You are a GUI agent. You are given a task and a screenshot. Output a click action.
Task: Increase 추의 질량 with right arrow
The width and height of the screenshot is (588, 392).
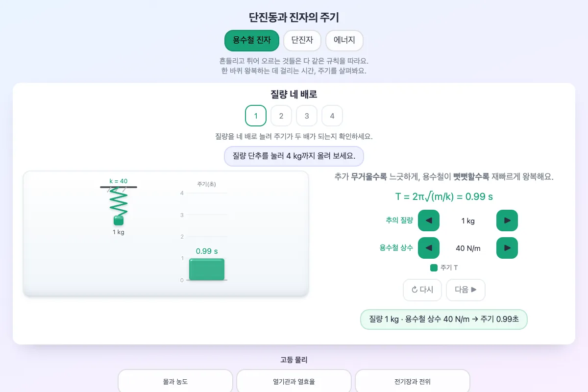(x=507, y=220)
